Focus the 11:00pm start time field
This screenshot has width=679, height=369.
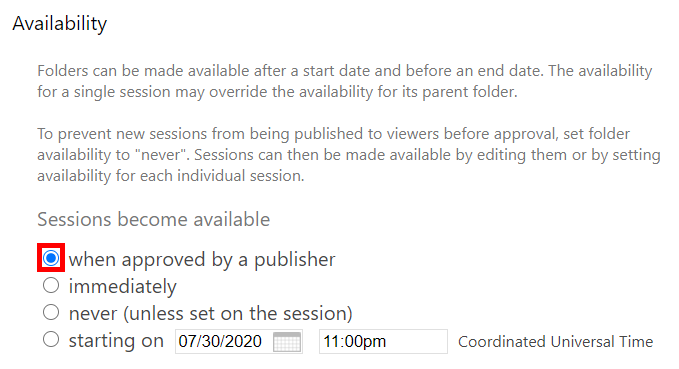(x=383, y=342)
